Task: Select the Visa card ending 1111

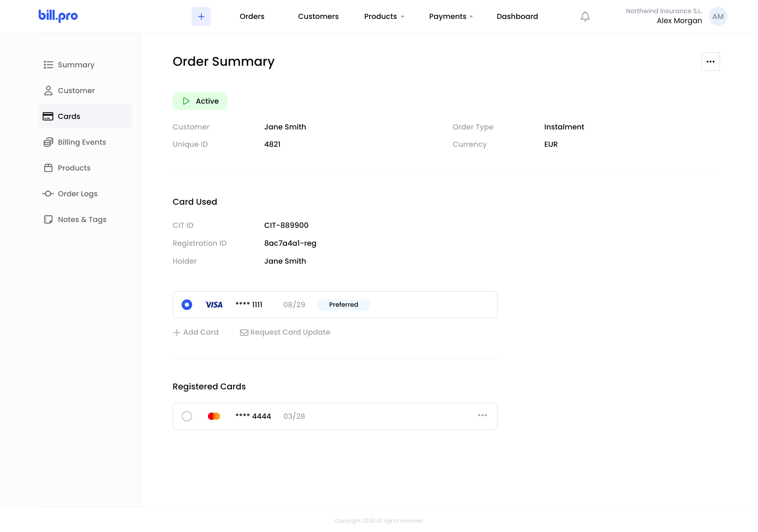Action: tap(187, 305)
